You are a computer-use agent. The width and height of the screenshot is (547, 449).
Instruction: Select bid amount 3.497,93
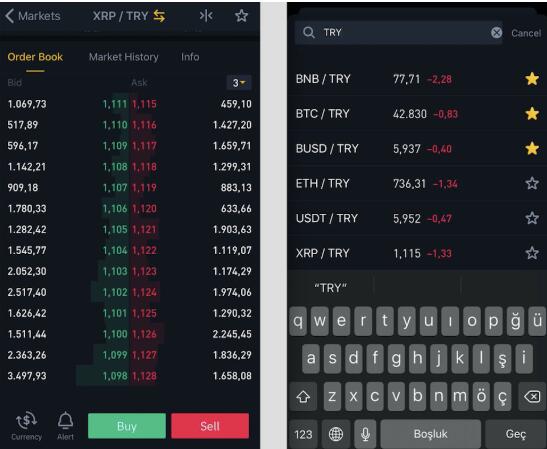(x=27, y=376)
